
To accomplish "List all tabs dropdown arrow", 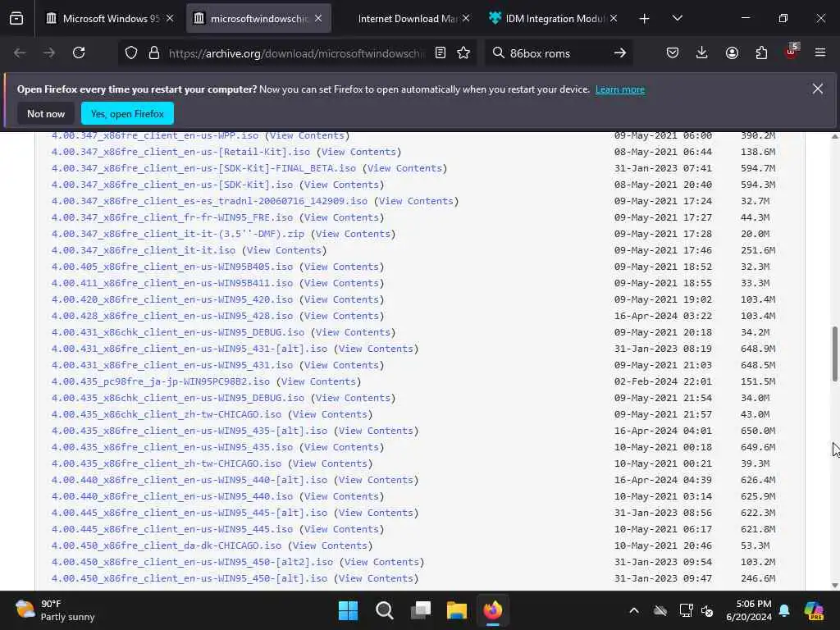I will point(677,19).
